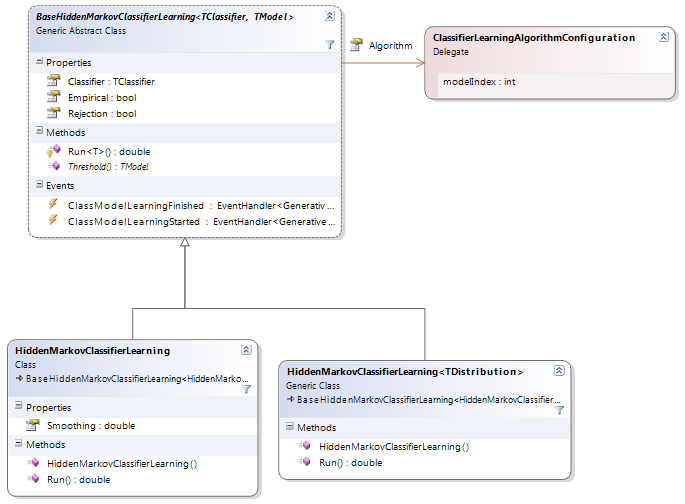Collapse Methods section of BaseHiddenMarkovClassifierLearning

pos(39,131)
